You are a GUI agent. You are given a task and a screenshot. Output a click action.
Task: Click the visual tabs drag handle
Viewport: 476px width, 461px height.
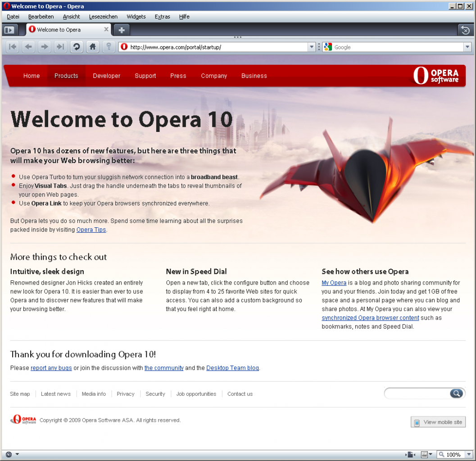[x=238, y=37]
